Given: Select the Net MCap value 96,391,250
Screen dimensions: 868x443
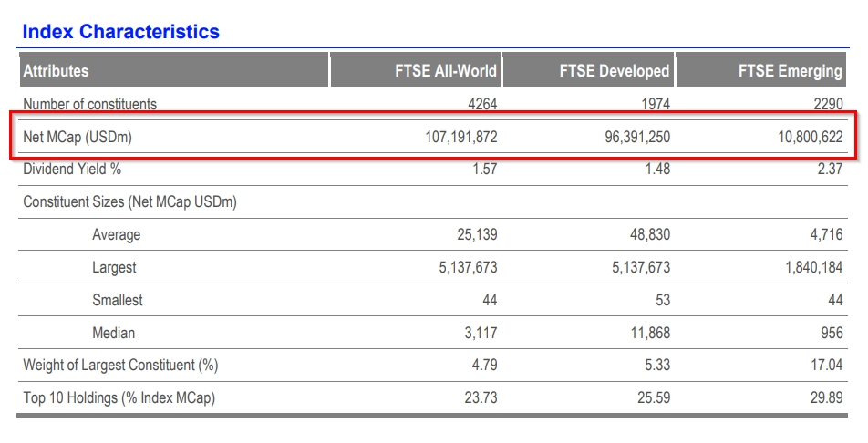Looking at the screenshot, I should coord(637,137).
